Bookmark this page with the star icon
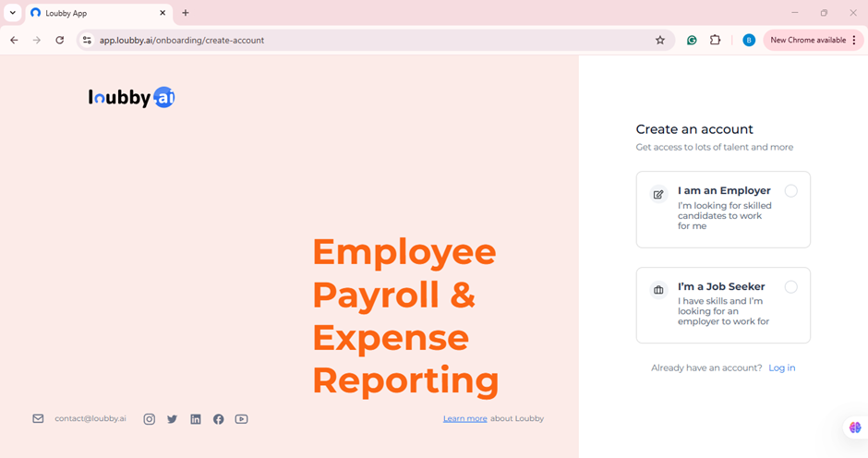 click(660, 40)
